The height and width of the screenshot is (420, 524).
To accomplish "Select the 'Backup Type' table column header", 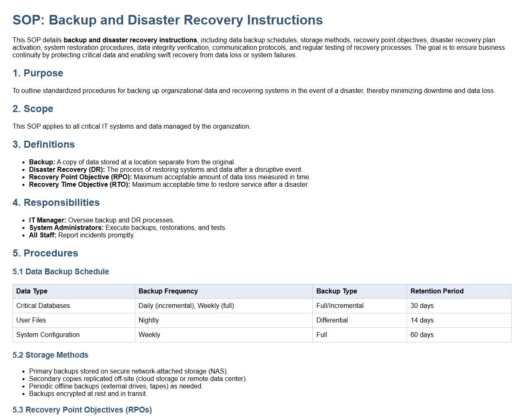I will click(x=336, y=291).
